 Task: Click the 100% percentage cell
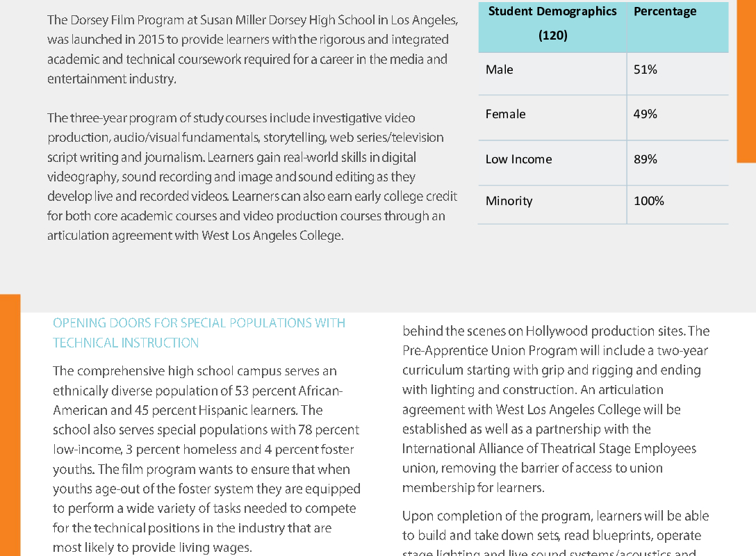click(x=648, y=201)
